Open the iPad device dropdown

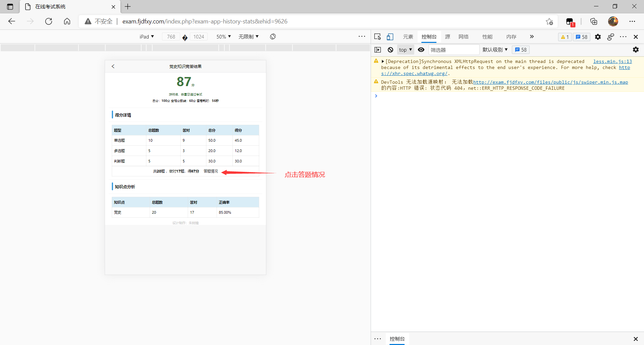coord(147,37)
